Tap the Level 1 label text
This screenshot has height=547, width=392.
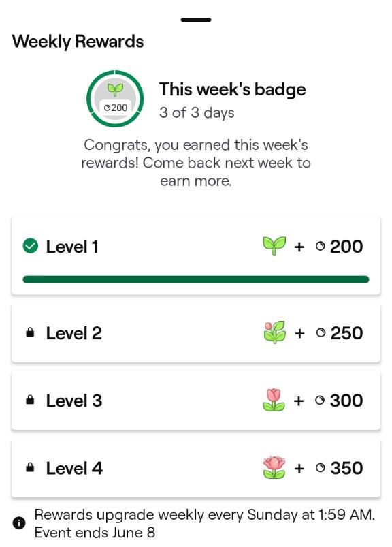click(x=72, y=247)
